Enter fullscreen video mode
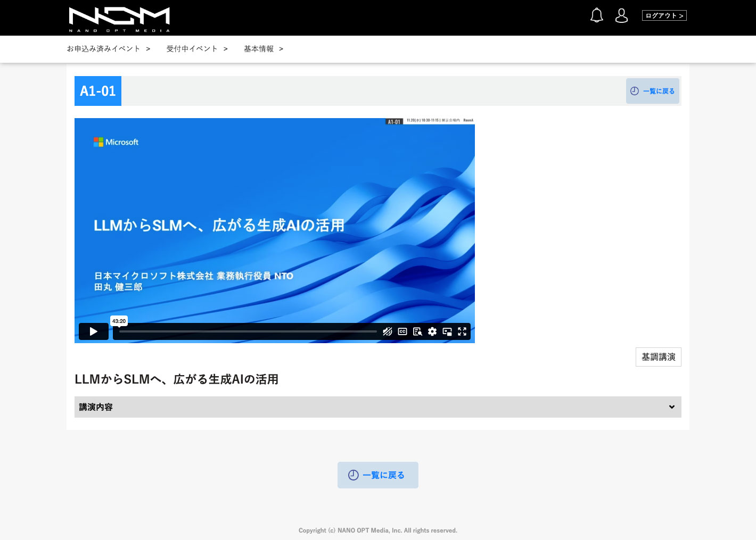Screen dimensions: 756x540 (x=462, y=331)
